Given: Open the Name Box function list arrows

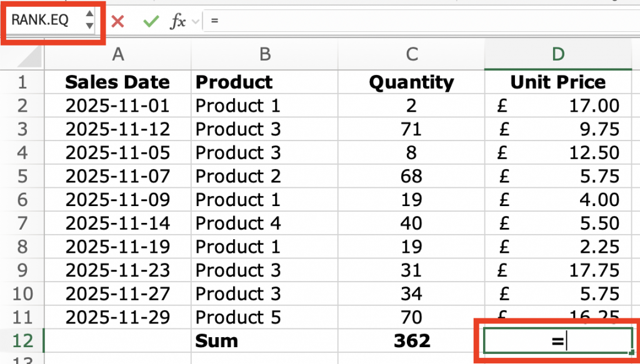Looking at the screenshot, I should tap(89, 21).
